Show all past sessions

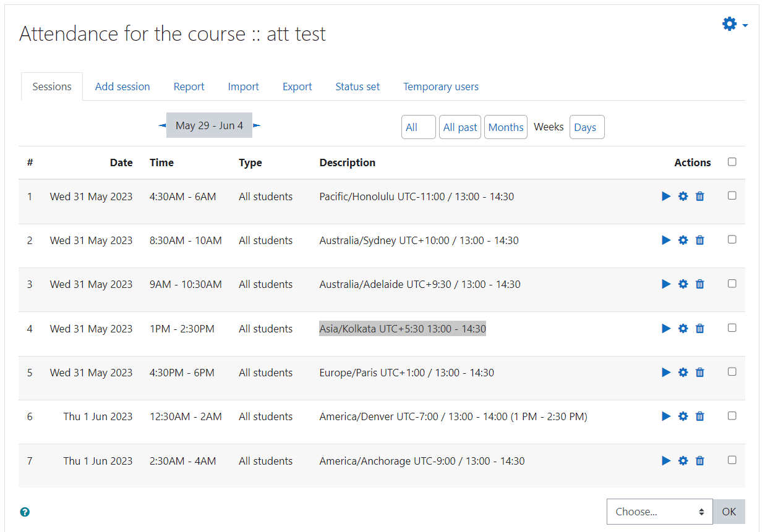459,127
